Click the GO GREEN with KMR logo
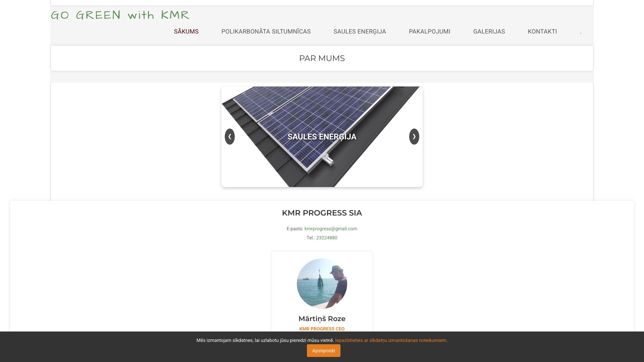This screenshot has height=362, width=644. point(120,15)
